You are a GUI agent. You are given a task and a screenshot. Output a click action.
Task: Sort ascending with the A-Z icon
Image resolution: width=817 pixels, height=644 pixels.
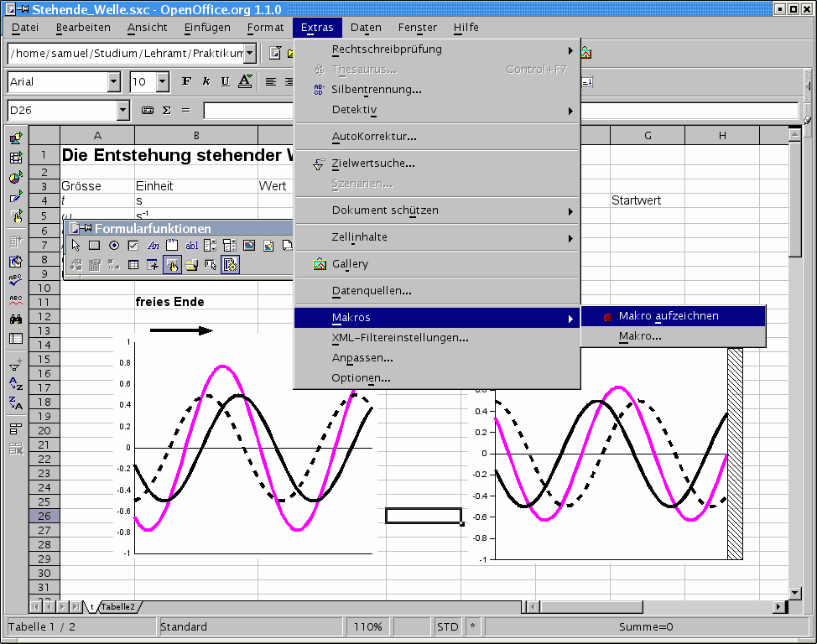[16, 384]
